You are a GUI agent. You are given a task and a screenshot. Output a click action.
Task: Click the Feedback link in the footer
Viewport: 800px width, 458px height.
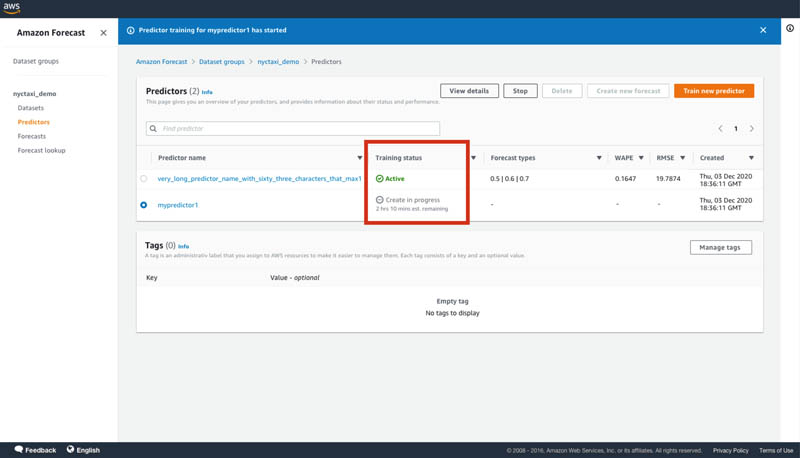[40, 450]
